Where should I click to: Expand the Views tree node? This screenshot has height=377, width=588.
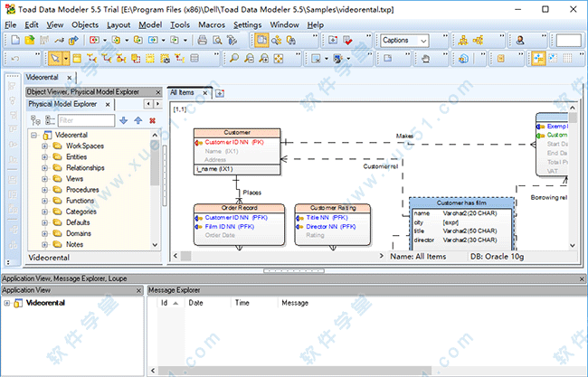pyautogui.click(x=44, y=179)
